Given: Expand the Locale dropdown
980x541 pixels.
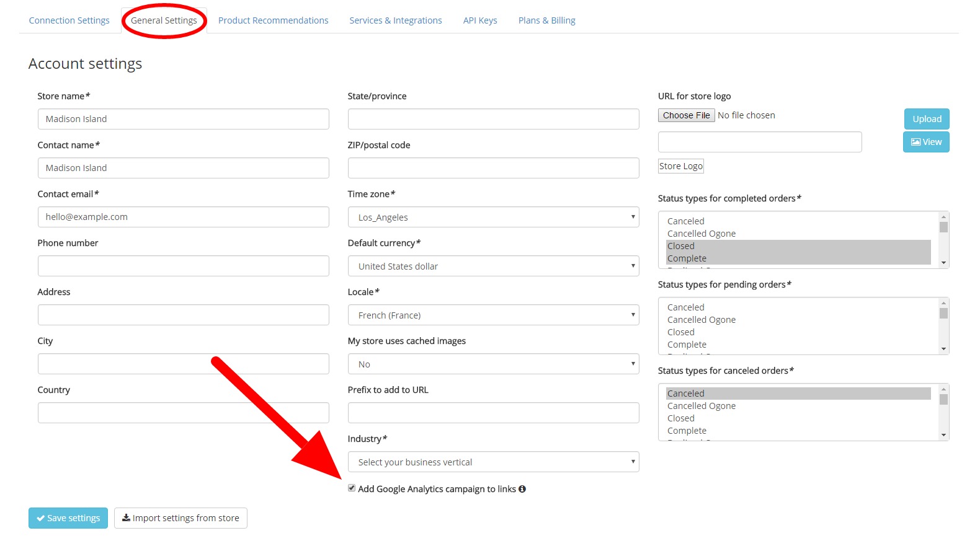Looking at the screenshot, I should click(493, 315).
